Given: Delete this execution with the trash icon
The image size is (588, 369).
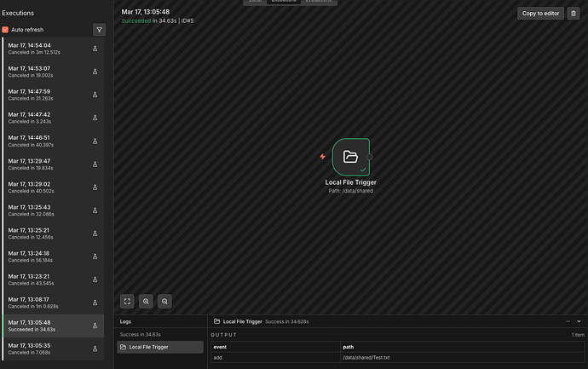Looking at the screenshot, I should [x=573, y=13].
